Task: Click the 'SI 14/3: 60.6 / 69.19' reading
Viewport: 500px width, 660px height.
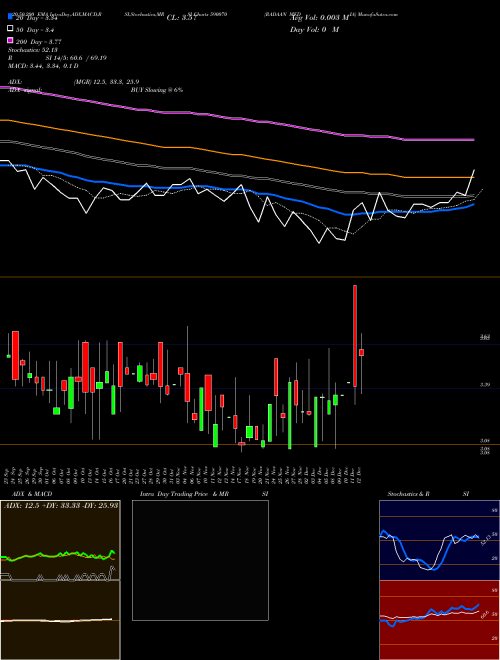Action: (76, 58)
